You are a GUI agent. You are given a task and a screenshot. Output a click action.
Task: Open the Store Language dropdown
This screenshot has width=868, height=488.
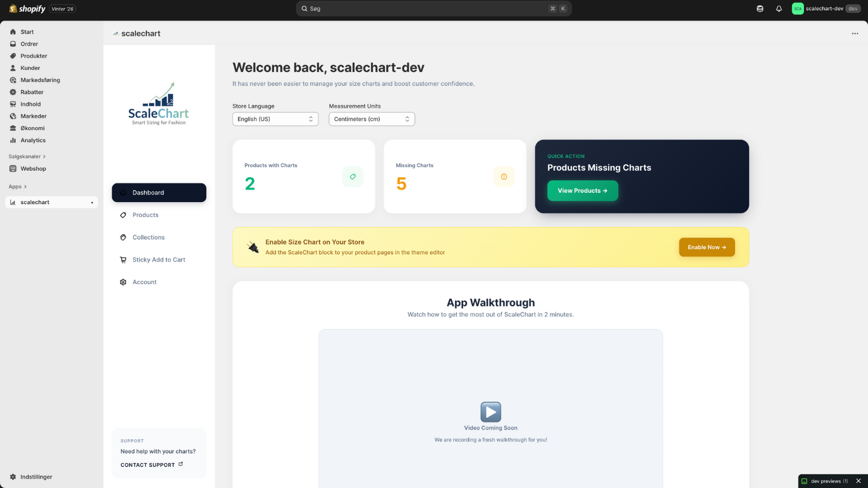(275, 119)
